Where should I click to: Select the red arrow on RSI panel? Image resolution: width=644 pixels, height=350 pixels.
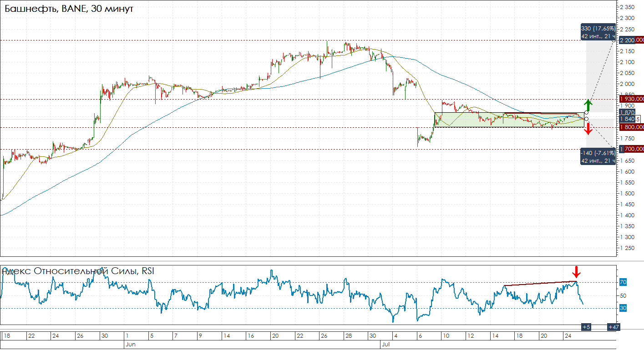577,272
